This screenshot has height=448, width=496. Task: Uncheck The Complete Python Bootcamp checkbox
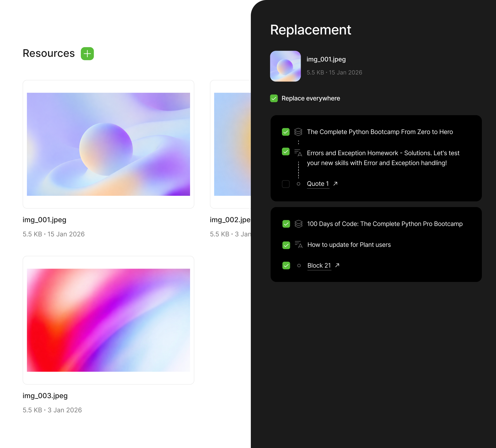(286, 132)
